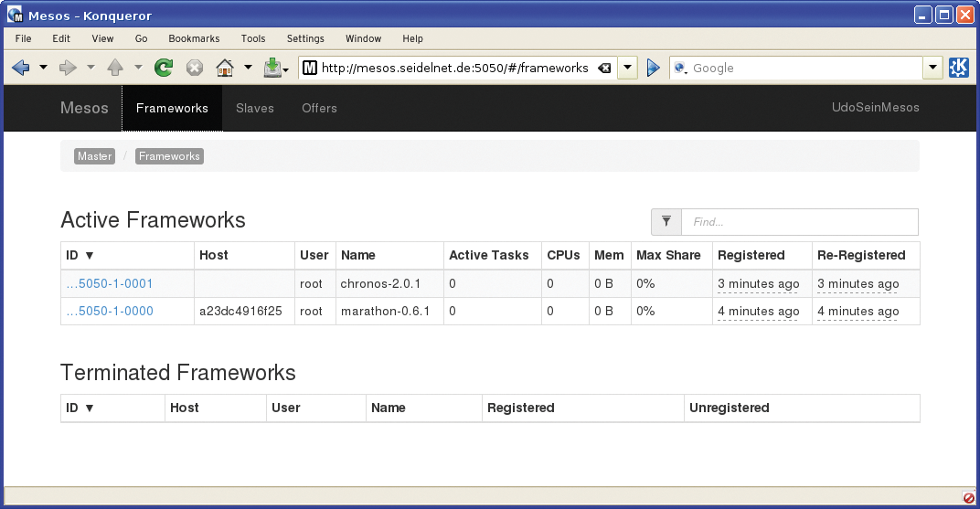Click the Stop loading icon
Image resolution: width=980 pixels, height=509 pixels.
click(x=195, y=68)
